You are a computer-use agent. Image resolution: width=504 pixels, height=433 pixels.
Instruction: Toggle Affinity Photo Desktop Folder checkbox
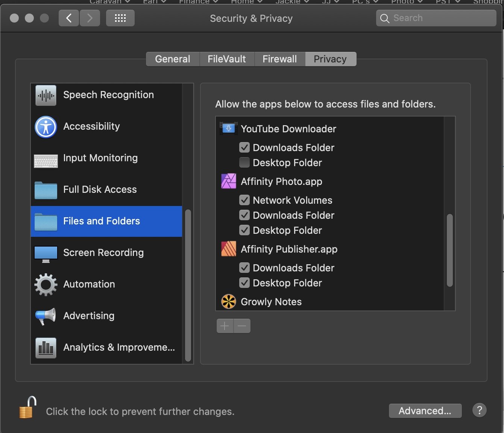[244, 230]
